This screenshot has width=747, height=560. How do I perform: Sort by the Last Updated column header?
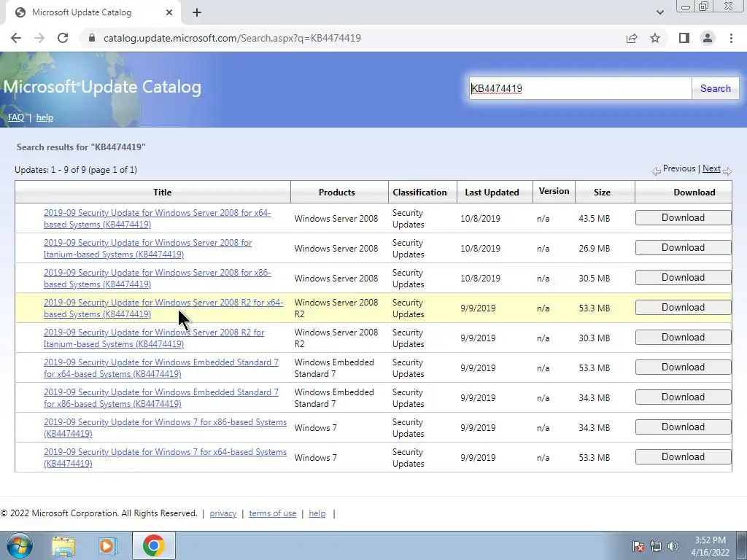pos(492,192)
